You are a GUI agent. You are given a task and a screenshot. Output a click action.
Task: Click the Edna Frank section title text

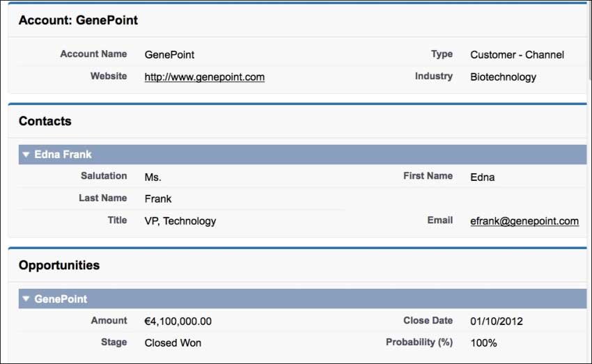(63, 155)
